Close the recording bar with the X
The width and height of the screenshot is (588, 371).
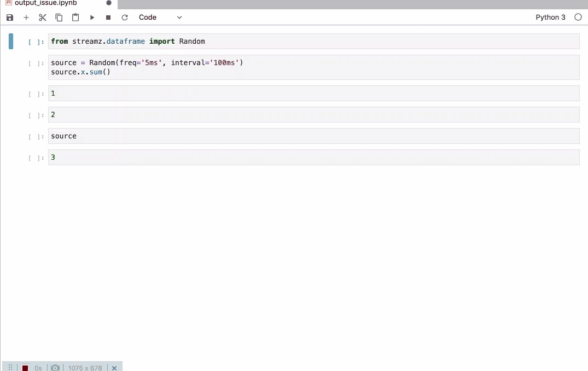pos(114,368)
